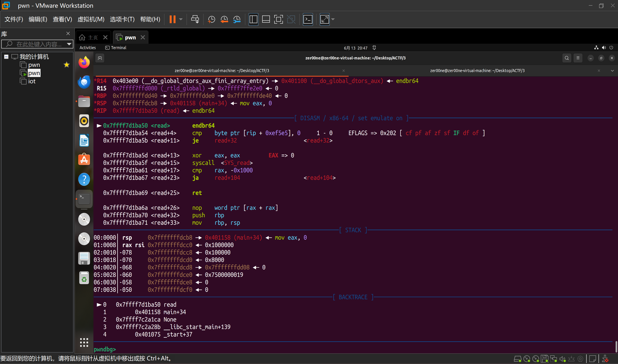Open Ubuntu Activities overview
The width and height of the screenshot is (618, 364).
[x=88, y=48]
